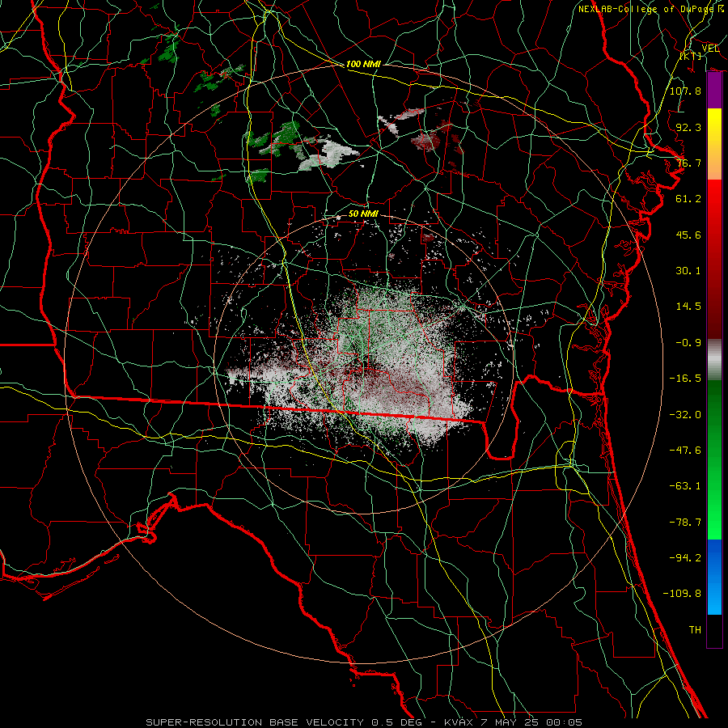The image size is (728, 728).
Task: Click the 30.1 velocity scale value
Action: (688, 271)
